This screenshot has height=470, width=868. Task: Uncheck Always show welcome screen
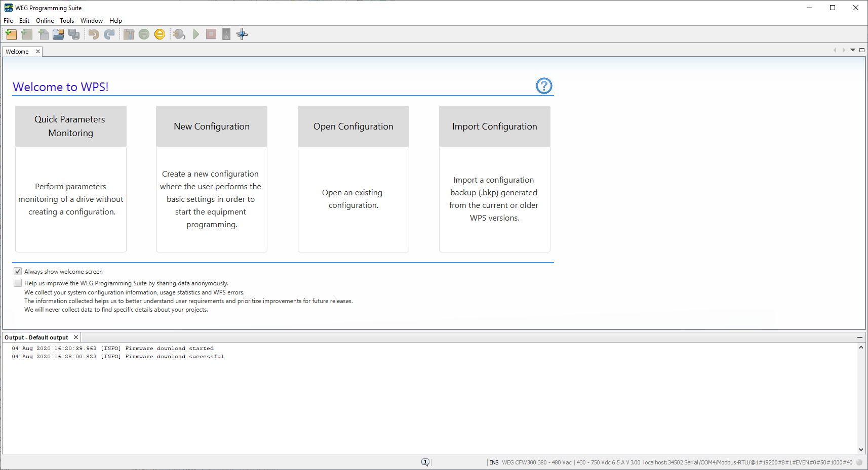(18, 271)
